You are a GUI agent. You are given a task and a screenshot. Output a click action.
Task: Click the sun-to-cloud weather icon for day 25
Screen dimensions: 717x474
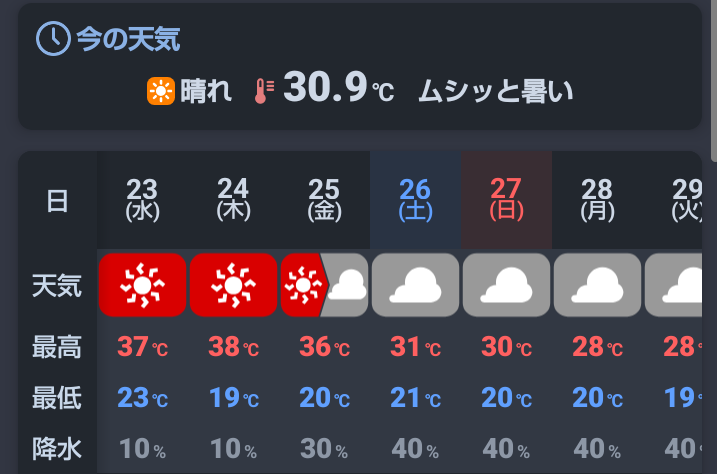[324, 285]
